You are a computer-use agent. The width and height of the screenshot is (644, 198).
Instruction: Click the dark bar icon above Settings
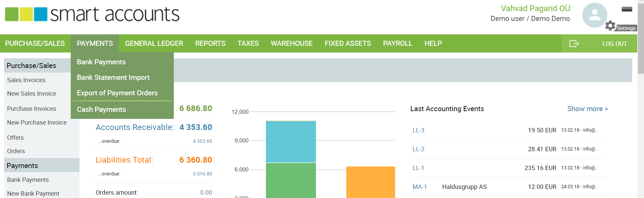627,9
